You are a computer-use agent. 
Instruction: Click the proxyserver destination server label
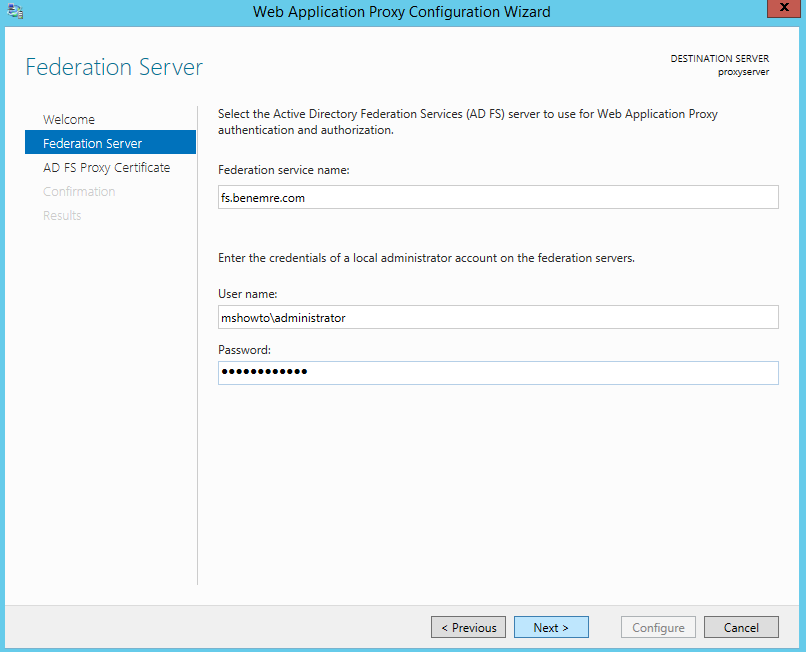point(743,72)
